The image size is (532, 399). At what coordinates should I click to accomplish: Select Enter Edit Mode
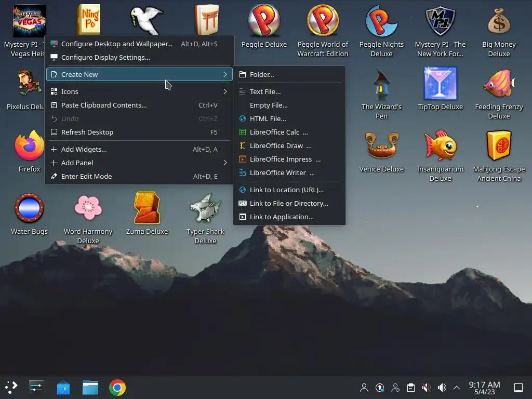click(x=139, y=177)
